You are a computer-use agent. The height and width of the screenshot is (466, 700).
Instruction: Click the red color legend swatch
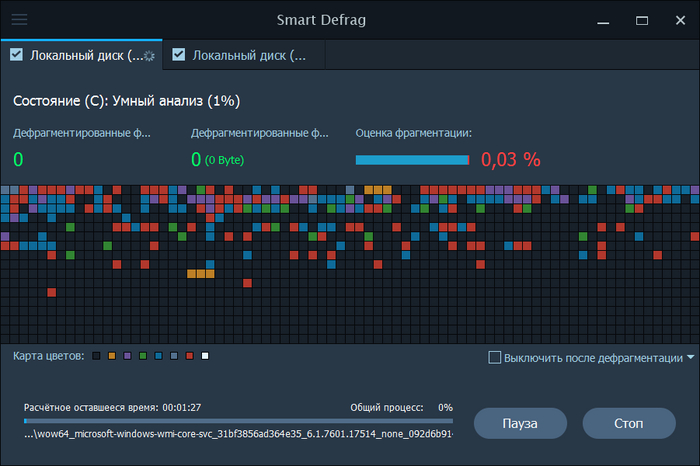pyautogui.click(x=190, y=356)
